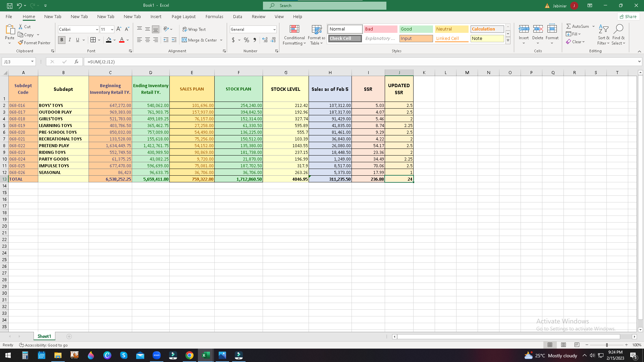
Task: Toggle Wrap Text
Action: 194,29
